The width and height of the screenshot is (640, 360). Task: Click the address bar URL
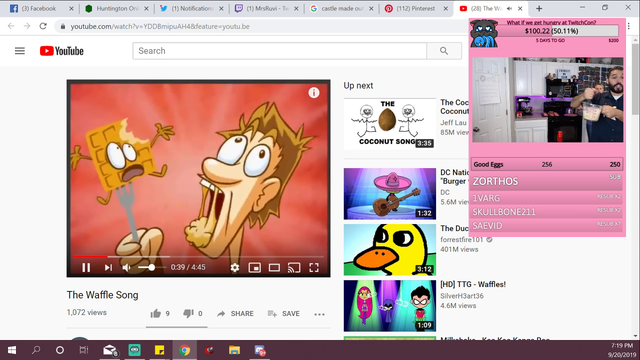(160, 27)
